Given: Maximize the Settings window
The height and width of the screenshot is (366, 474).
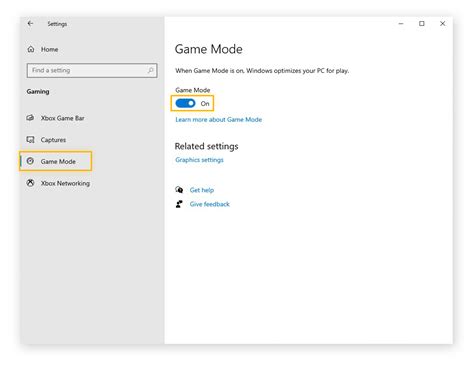Looking at the screenshot, I should (x=422, y=23).
